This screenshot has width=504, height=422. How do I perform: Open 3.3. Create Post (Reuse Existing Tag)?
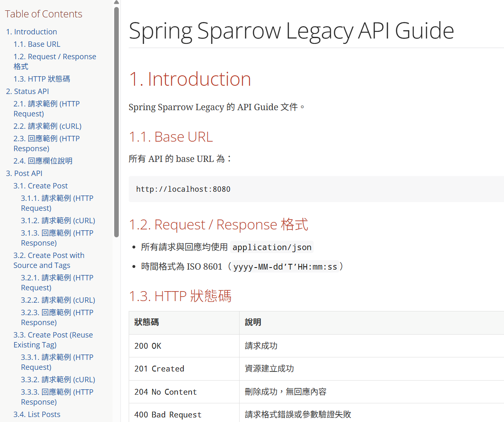coord(53,340)
